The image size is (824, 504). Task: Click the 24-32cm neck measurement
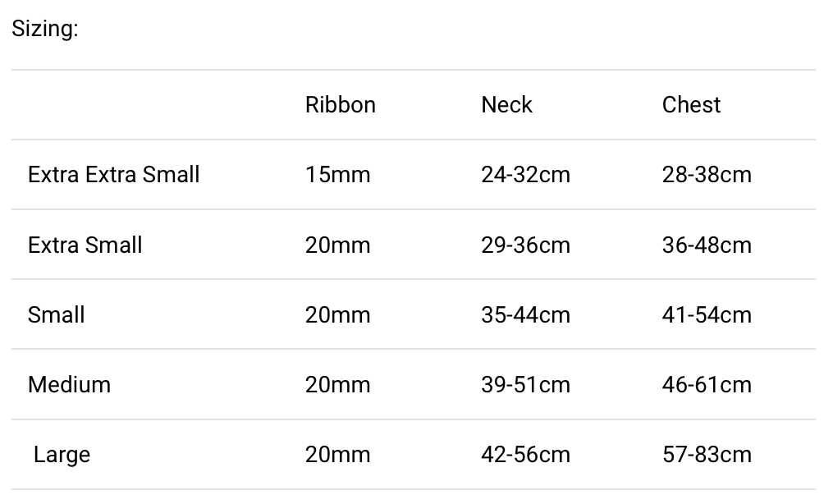[525, 175]
